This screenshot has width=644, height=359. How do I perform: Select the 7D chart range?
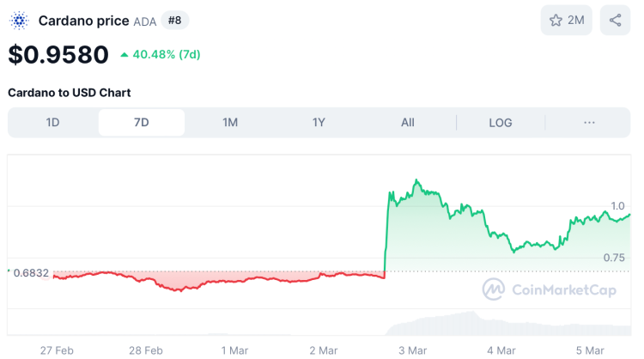pyautogui.click(x=142, y=123)
